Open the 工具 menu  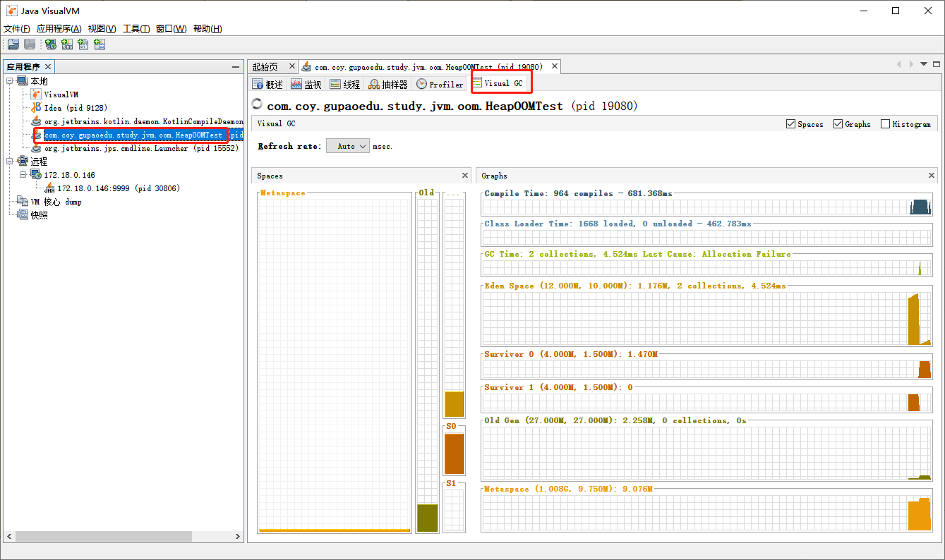click(136, 29)
